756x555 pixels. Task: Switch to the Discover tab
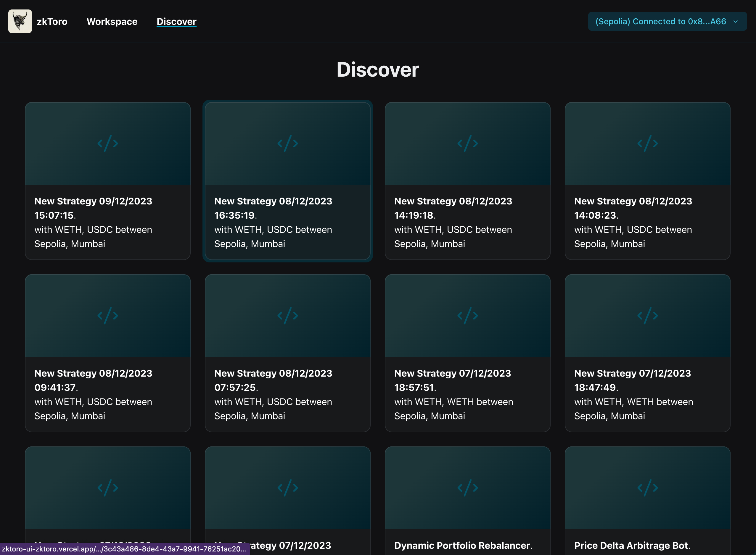point(176,22)
